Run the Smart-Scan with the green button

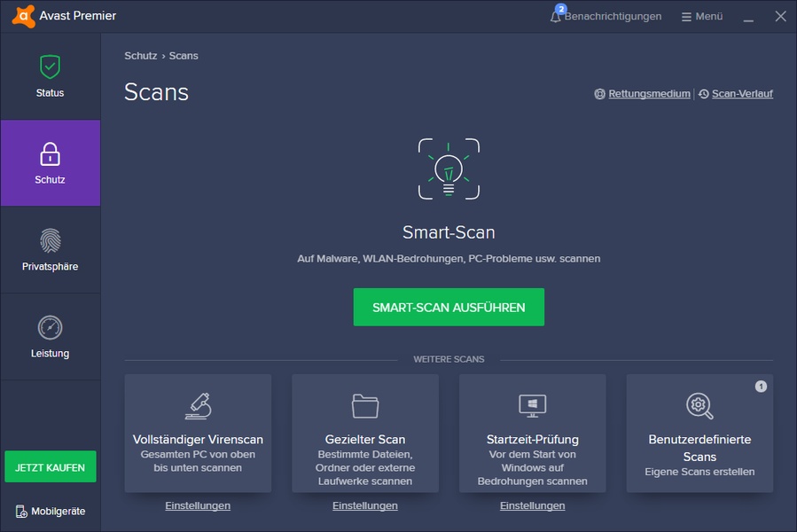click(449, 307)
